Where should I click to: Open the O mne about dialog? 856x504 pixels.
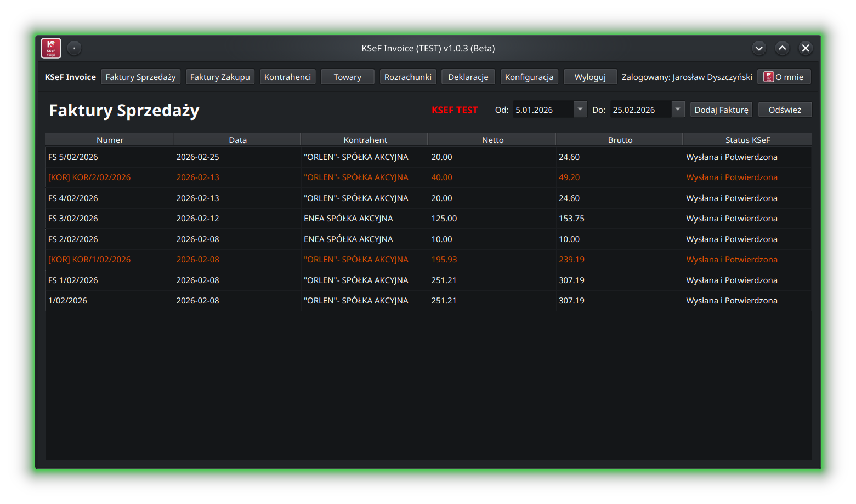[784, 77]
